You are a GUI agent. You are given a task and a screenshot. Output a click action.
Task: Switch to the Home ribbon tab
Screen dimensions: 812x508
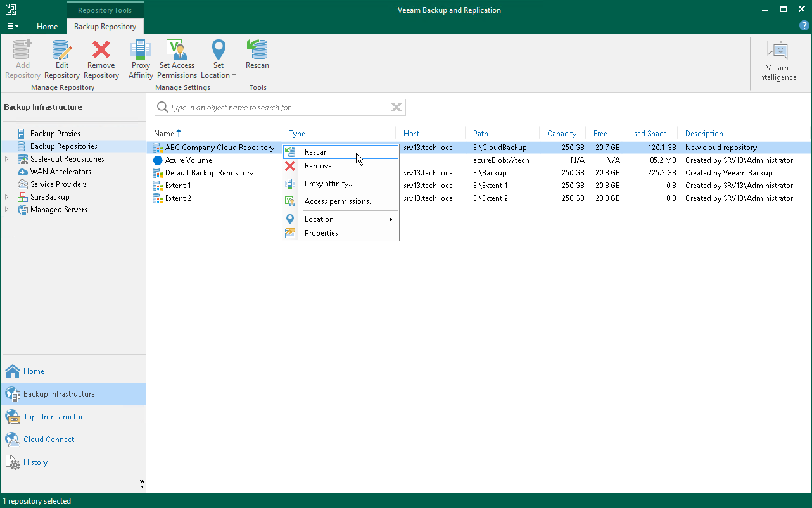coord(48,27)
